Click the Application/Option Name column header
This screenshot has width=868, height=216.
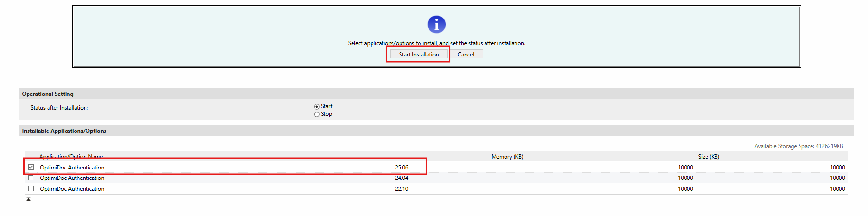tap(71, 156)
